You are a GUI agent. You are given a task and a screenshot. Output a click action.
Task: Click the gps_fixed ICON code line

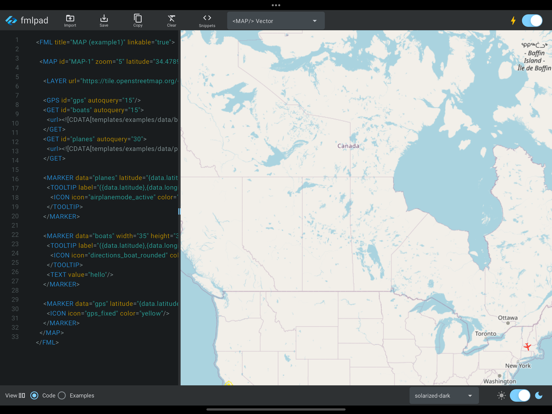[x=108, y=313]
